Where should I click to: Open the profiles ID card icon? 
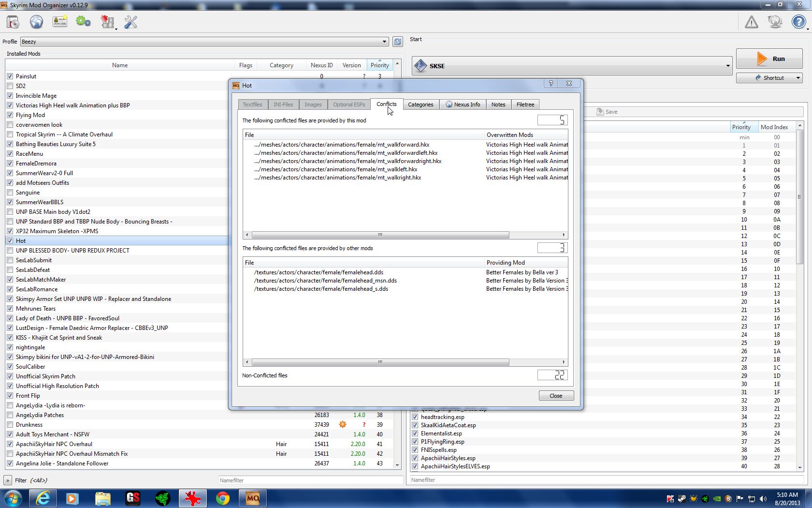tap(60, 22)
